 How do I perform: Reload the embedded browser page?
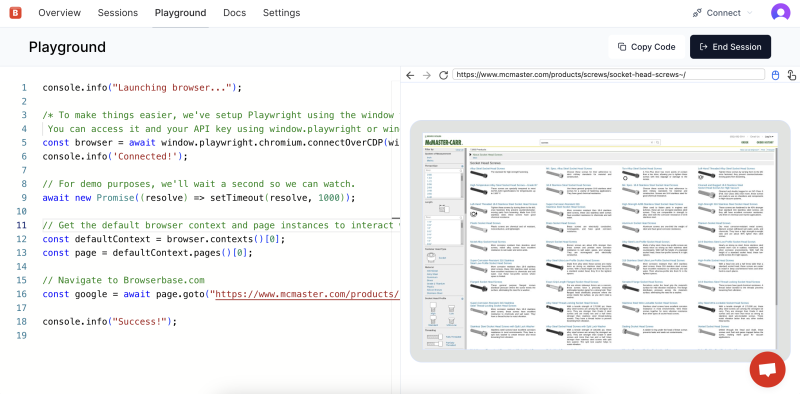pos(443,75)
